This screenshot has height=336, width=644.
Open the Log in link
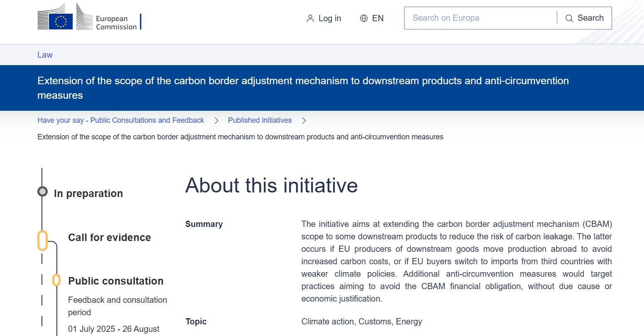(329, 18)
